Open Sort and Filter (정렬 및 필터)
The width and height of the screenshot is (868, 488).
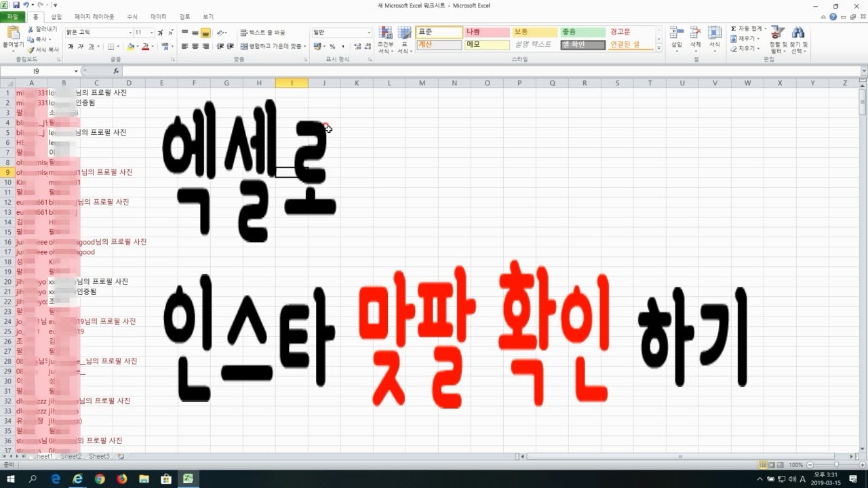pos(778,40)
